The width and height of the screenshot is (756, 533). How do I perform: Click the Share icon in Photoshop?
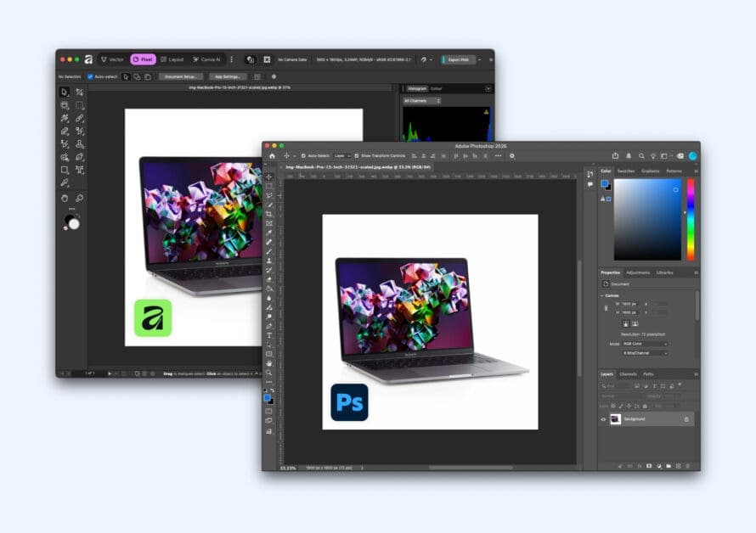pos(615,155)
